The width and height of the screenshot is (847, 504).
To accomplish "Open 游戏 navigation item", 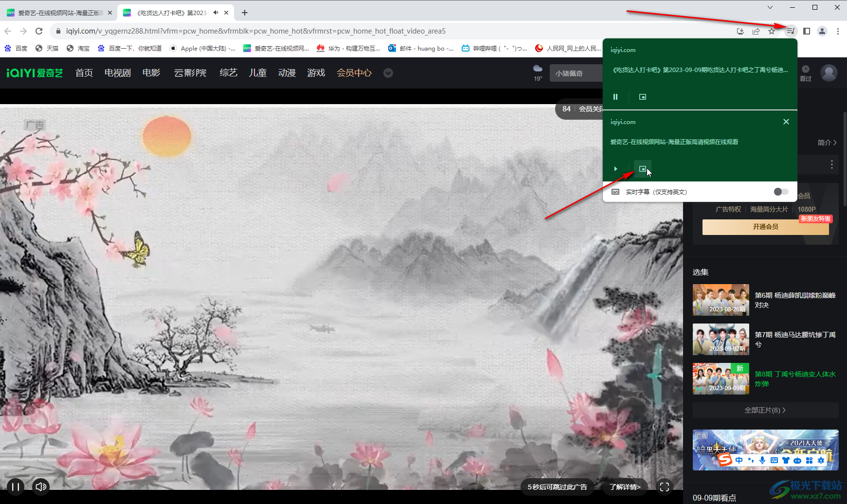I will point(316,73).
